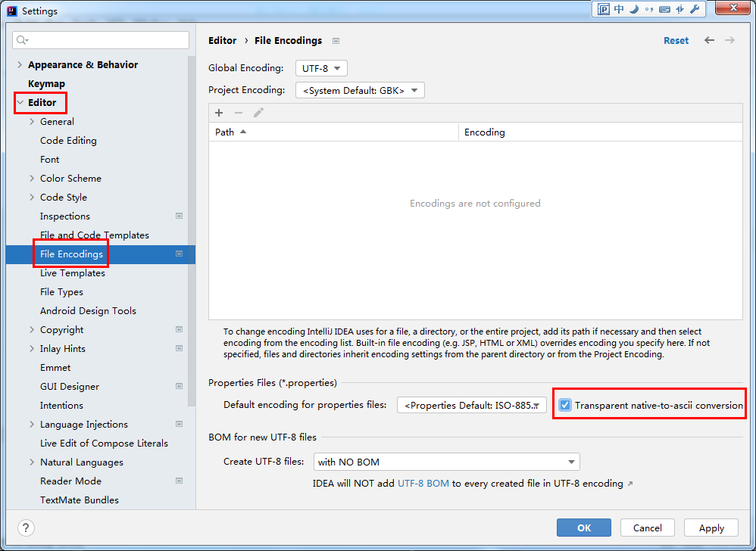Viewport: 756px width, 551px height.
Task: Click the Apply button
Action: click(711, 528)
